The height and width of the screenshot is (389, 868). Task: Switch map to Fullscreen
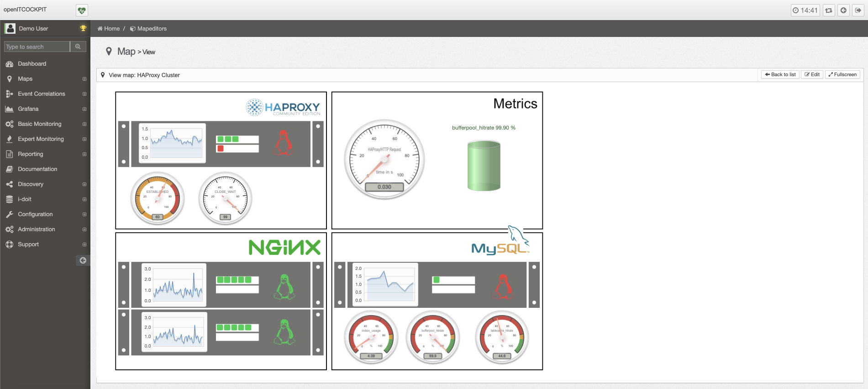pyautogui.click(x=842, y=74)
